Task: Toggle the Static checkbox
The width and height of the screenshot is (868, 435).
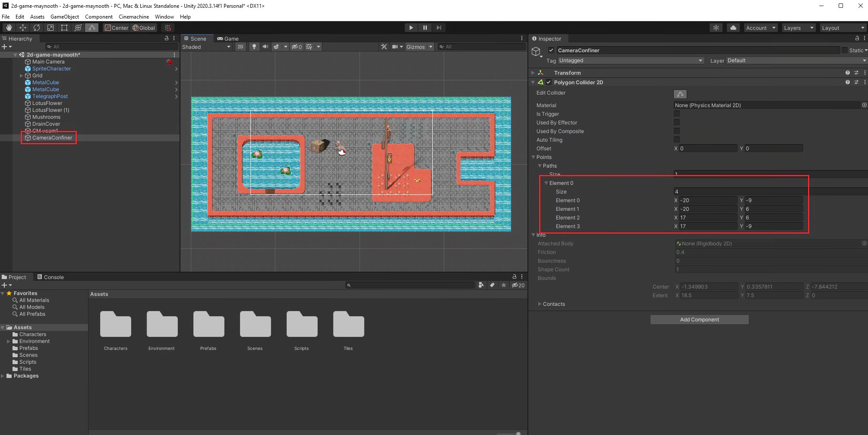Action: coord(845,50)
